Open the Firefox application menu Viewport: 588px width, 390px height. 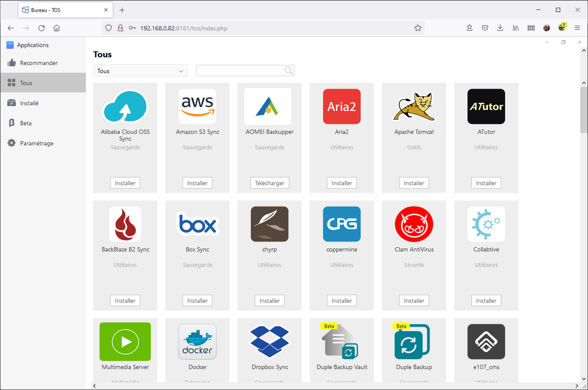[x=578, y=28]
